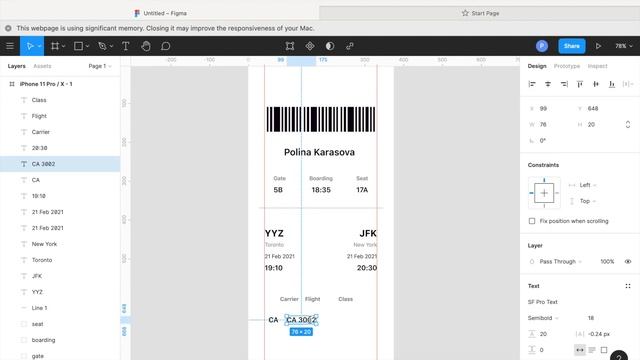640x360 pixels.
Task: Select the Pen tool
Action: coord(102,46)
